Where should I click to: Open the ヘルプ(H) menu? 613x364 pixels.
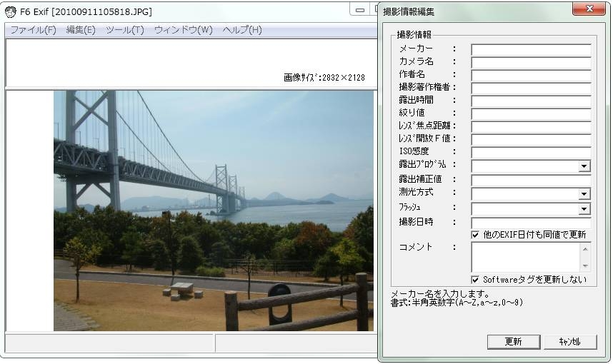[x=242, y=30]
